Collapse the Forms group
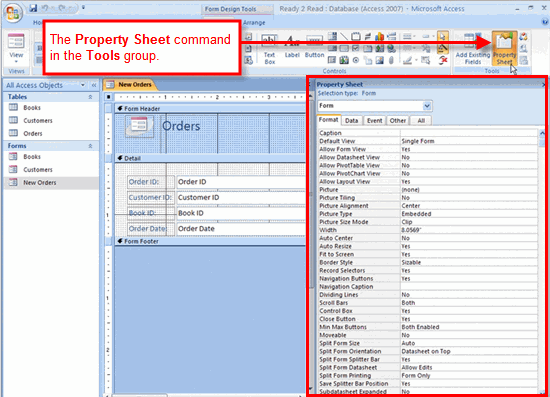This screenshot has width=550, height=397. point(90,146)
